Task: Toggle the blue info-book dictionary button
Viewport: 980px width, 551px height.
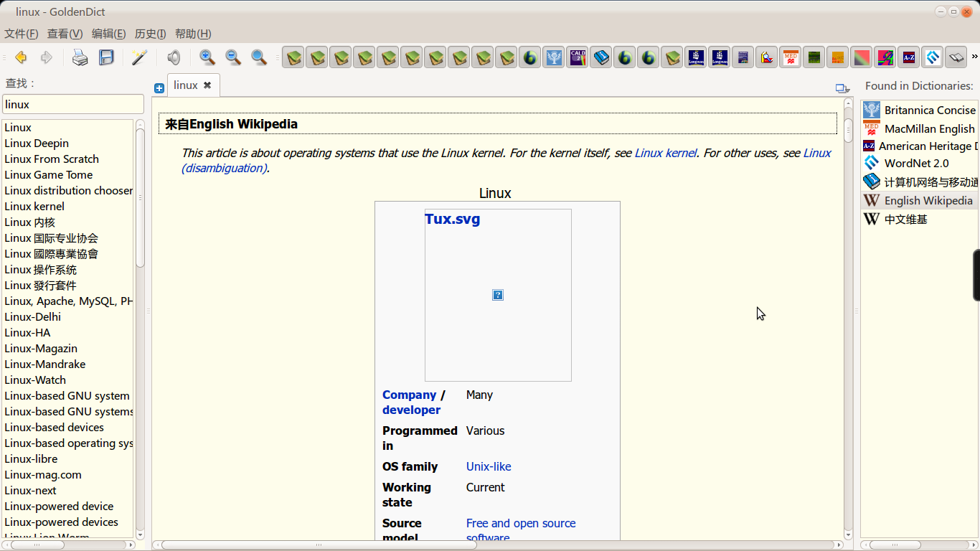Action: (x=601, y=57)
